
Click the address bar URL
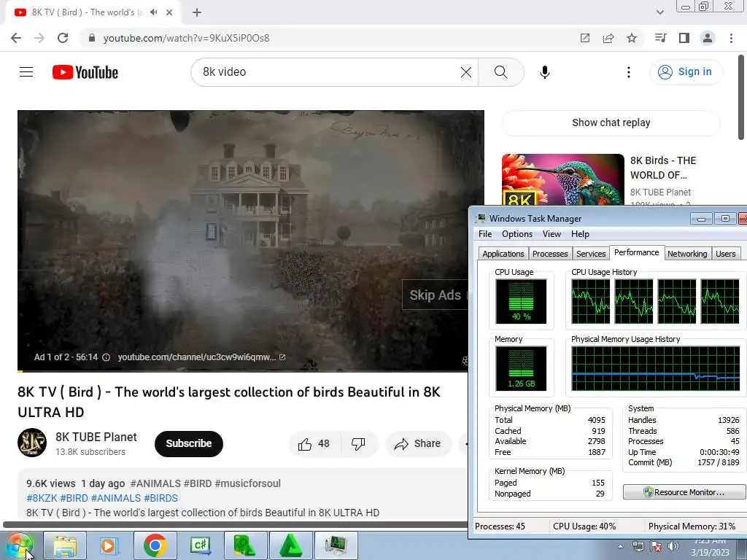(x=186, y=38)
